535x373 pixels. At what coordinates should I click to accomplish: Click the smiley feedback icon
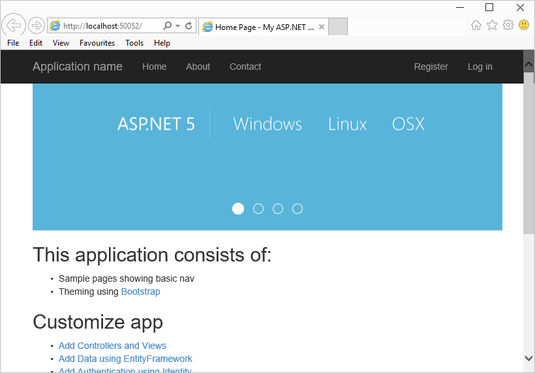tap(524, 25)
